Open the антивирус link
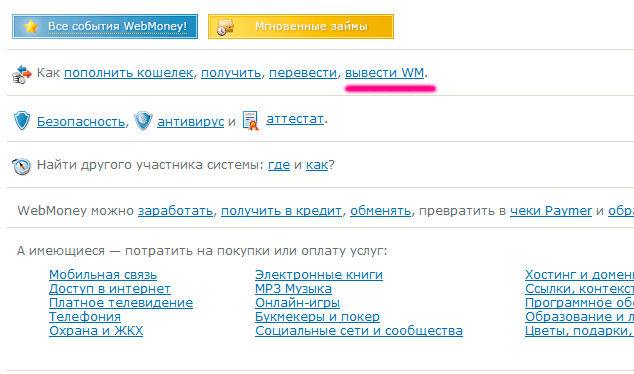 pos(190,121)
